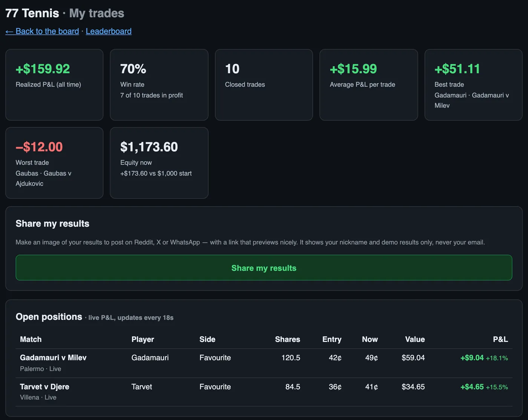Click the 'Entry' column header
The width and height of the screenshot is (528, 420).
332,339
